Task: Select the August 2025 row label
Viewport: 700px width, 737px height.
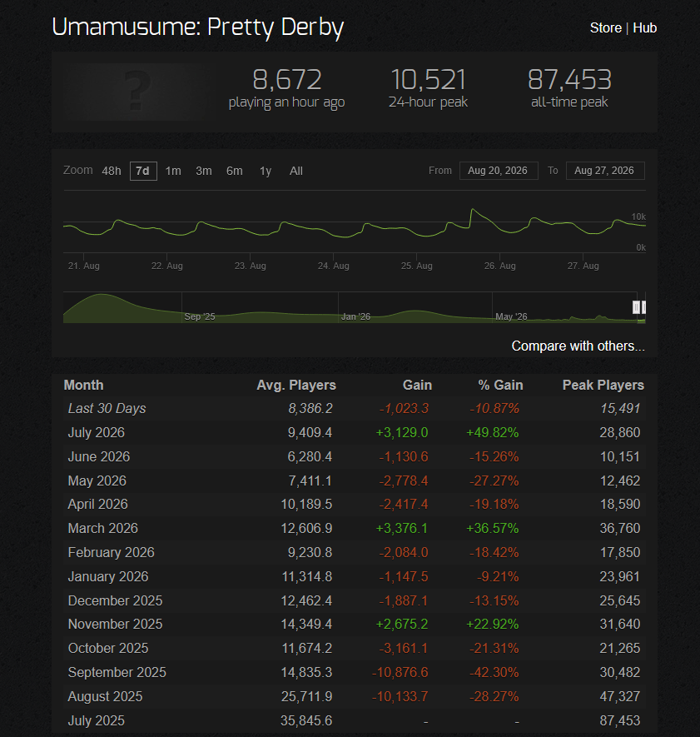Action: click(105, 696)
